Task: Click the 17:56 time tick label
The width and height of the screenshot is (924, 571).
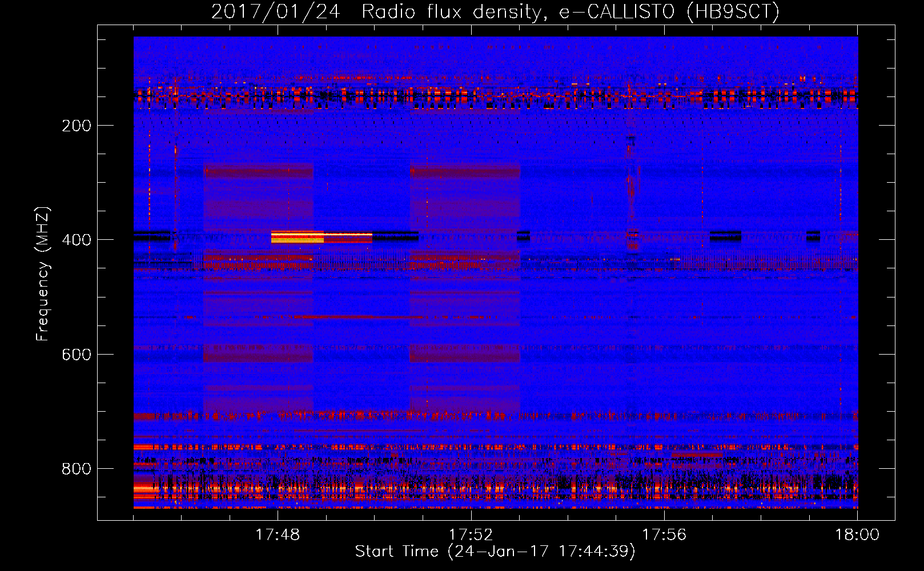Action: [x=664, y=535]
